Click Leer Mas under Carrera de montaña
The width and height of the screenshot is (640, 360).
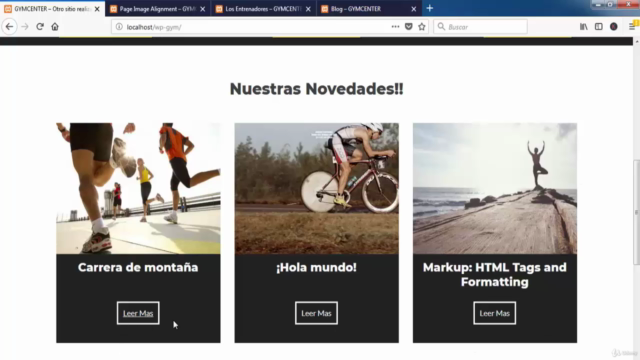138,313
